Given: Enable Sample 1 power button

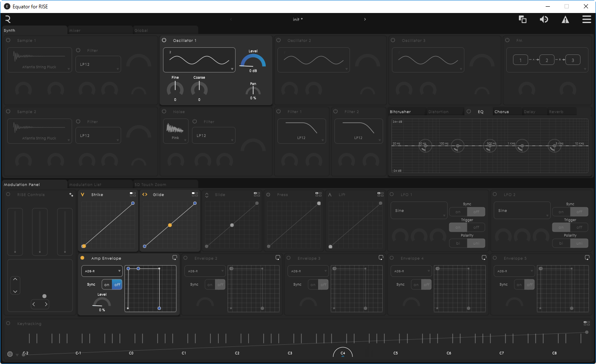Looking at the screenshot, I should pos(8,40).
